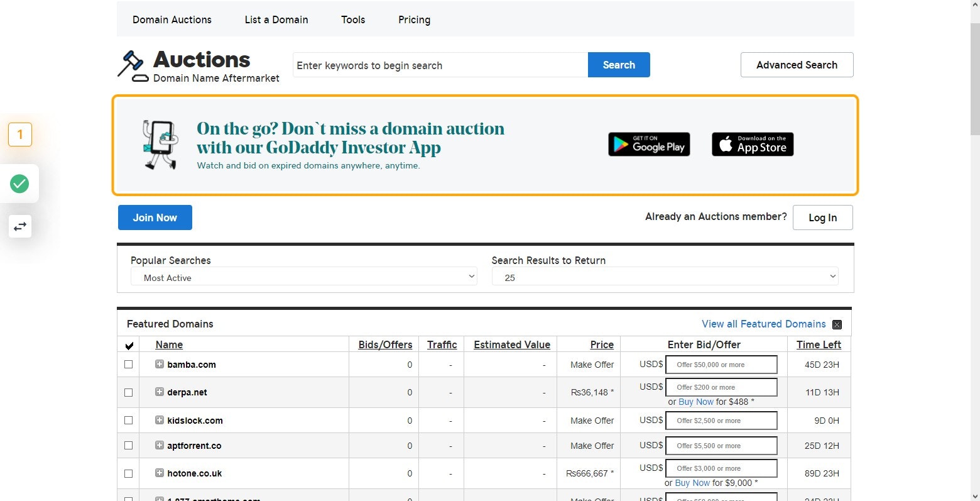
Task: Open the Search Results to Return dropdown
Action: (665, 277)
